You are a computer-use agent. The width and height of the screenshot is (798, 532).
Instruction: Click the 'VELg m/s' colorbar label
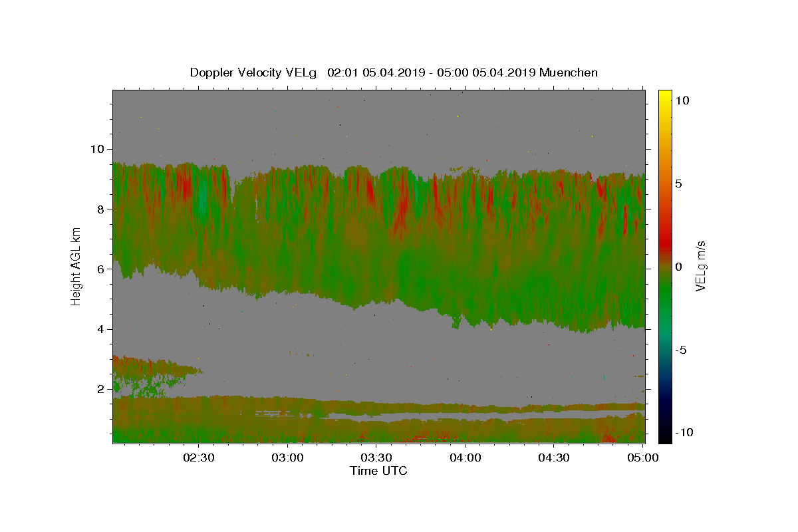[700, 267]
